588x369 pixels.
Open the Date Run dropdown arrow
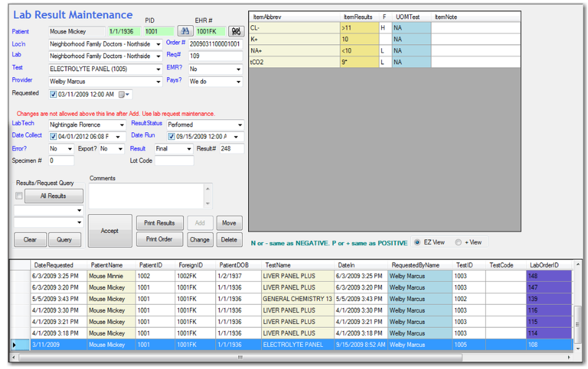pyautogui.click(x=236, y=137)
